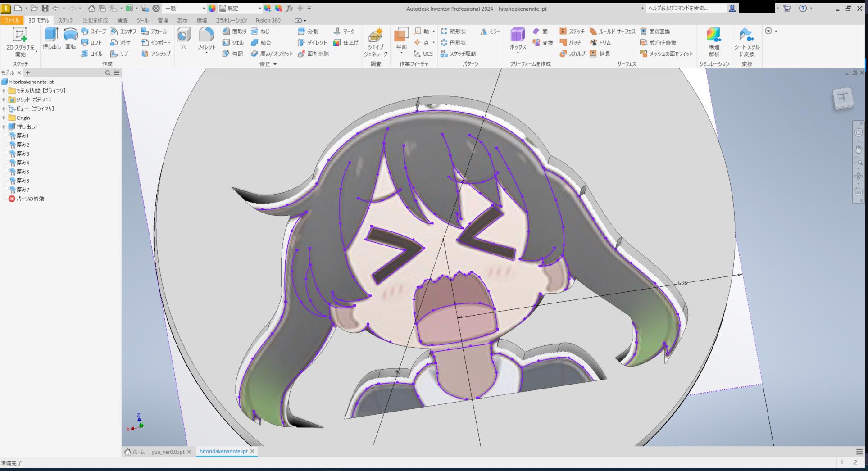
Task: Save the document with the save icon
Action: (45, 8)
